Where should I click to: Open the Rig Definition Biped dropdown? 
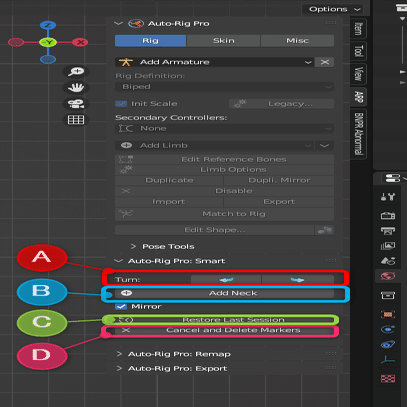point(224,87)
